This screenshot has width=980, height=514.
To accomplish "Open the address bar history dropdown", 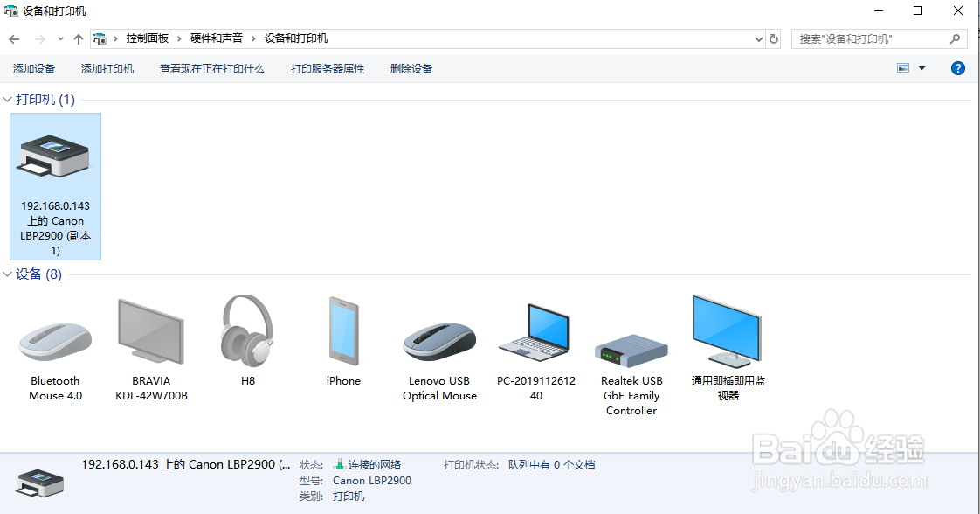I will pyautogui.click(x=759, y=38).
